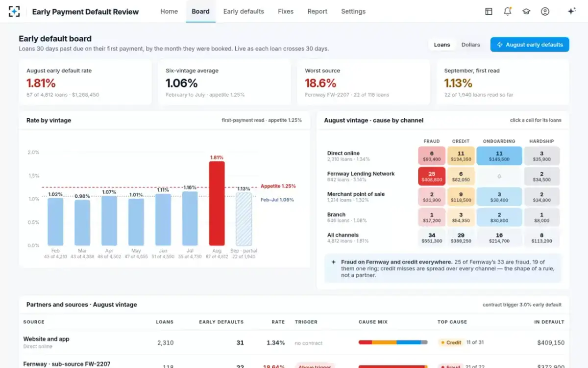Open the graduation cap learning icon
The width and height of the screenshot is (588, 368).
(526, 11)
